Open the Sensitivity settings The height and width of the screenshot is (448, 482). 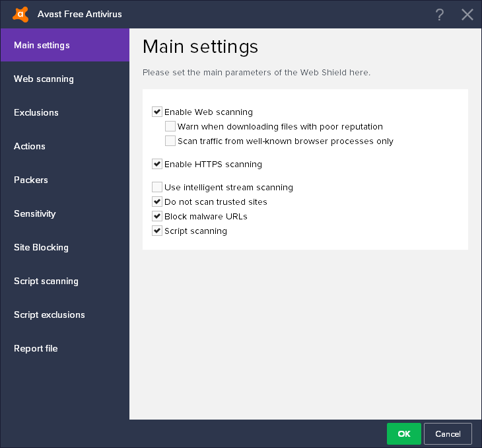point(35,213)
